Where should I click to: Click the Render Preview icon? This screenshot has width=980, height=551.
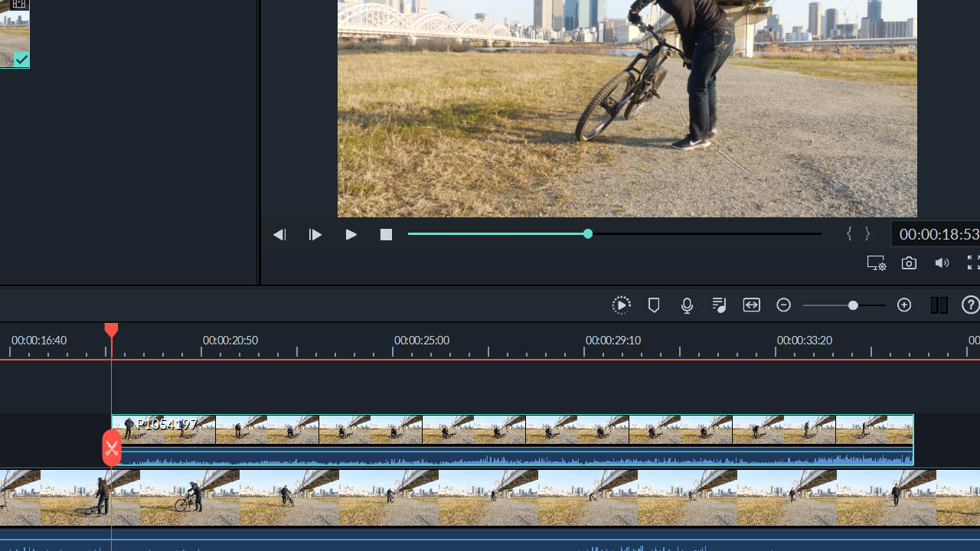point(621,305)
